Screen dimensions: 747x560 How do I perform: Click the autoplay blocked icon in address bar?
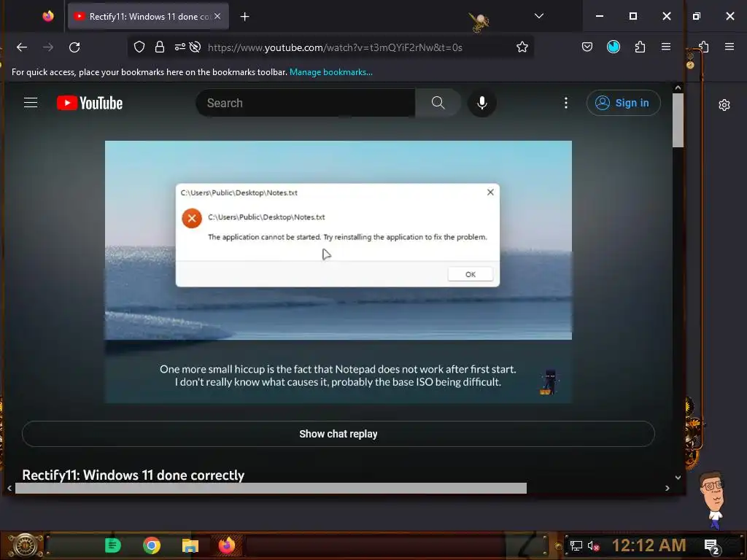tap(195, 47)
